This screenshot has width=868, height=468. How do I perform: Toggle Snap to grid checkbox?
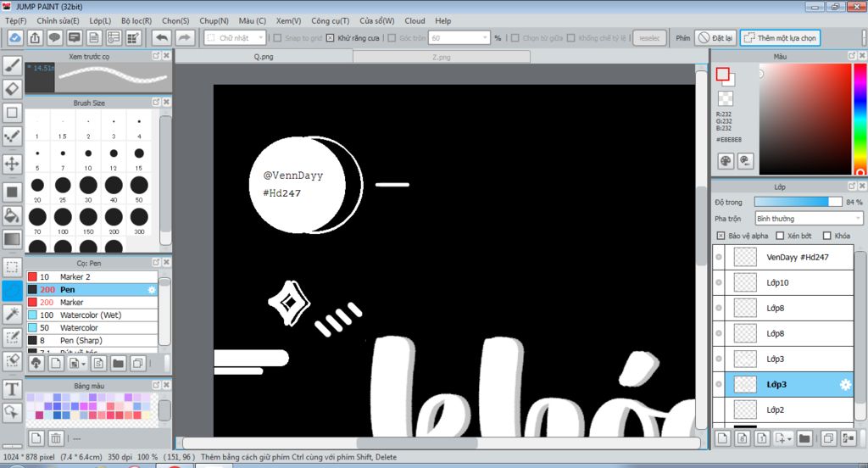point(277,38)
